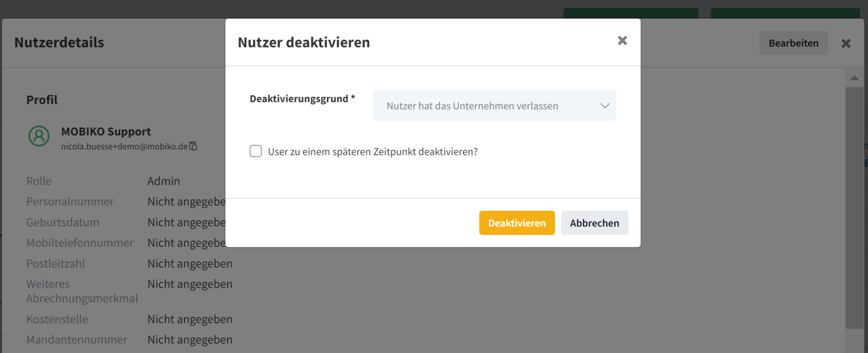Click the green user avatar icon

click(39, 136)
